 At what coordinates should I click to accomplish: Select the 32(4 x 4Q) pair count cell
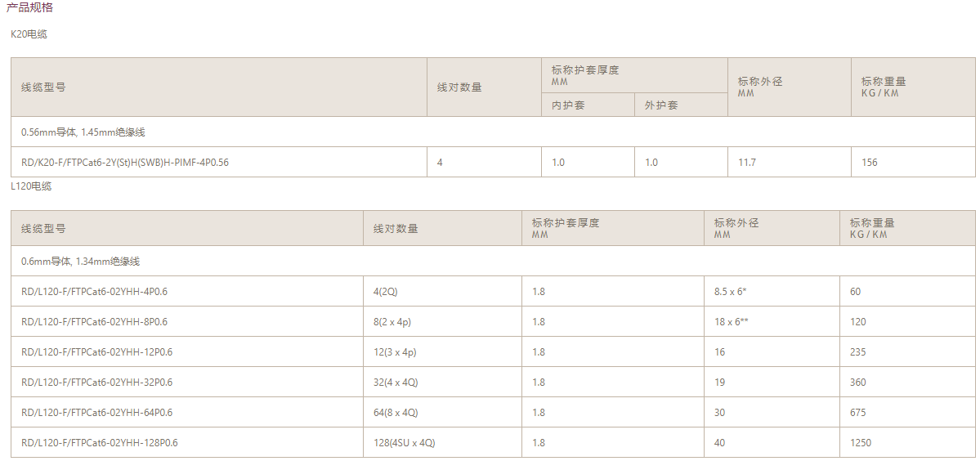click(x=396, y=383)
